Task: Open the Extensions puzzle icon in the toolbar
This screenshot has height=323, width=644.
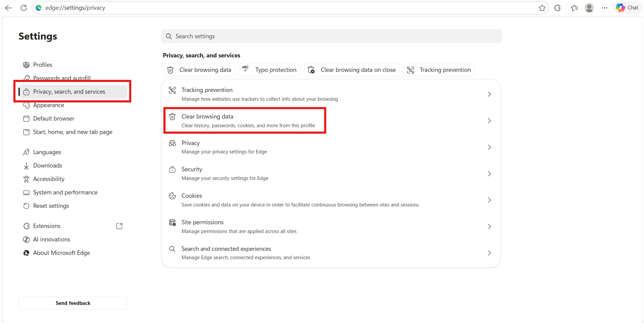Action: pos(557,8)
